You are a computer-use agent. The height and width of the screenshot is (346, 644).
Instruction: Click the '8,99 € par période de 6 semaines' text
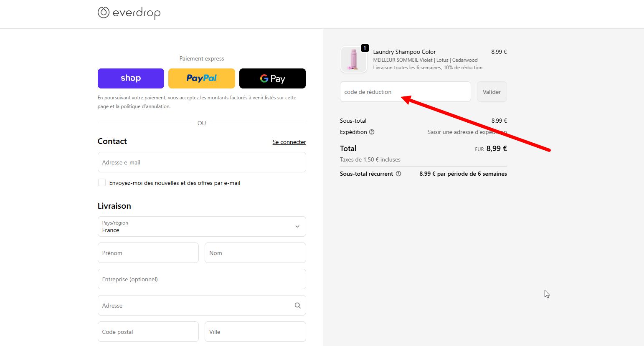463,174
